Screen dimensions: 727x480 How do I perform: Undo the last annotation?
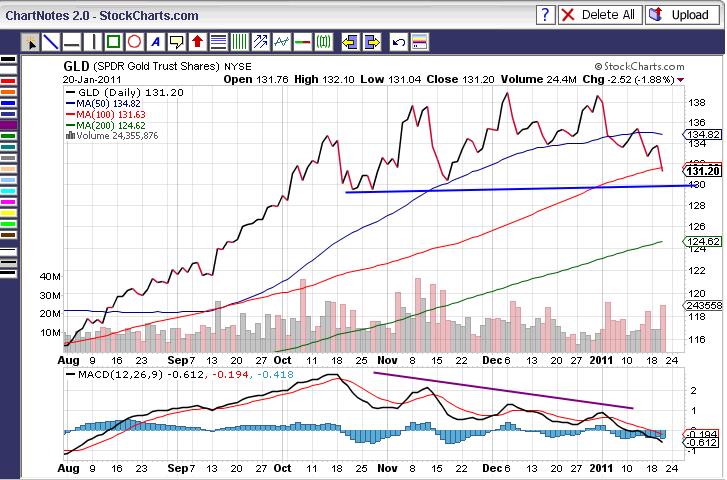click(x=398, y=42)
